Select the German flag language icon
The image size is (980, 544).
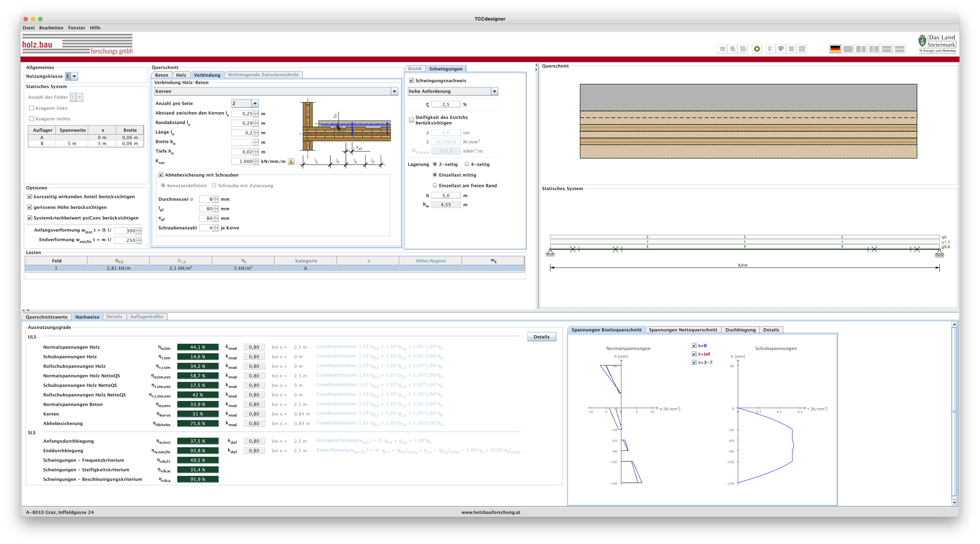[835, 49]
